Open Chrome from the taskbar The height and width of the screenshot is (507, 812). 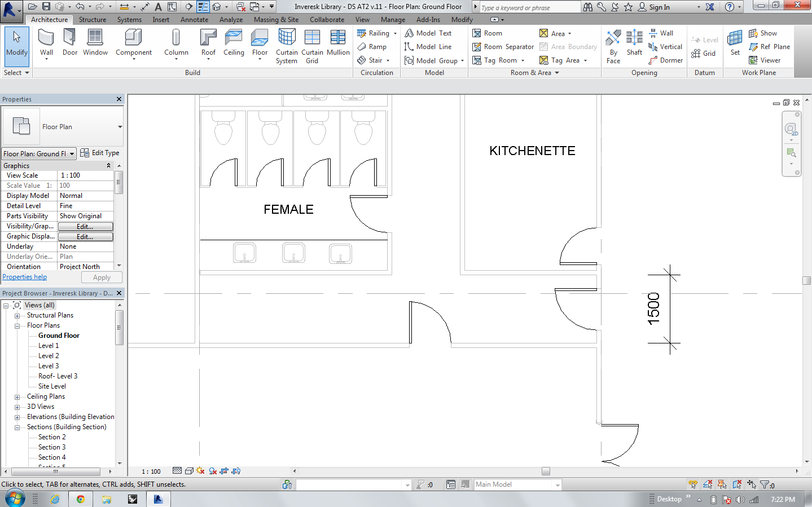coord(81,499)
